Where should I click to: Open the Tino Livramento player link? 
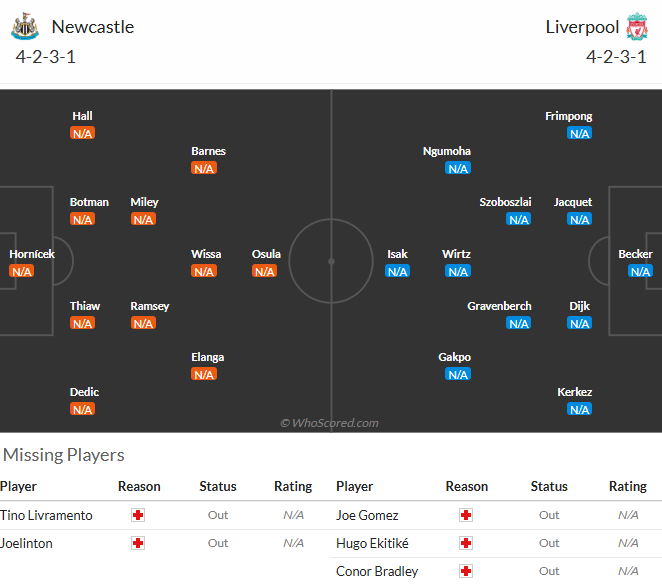point(46,515)
